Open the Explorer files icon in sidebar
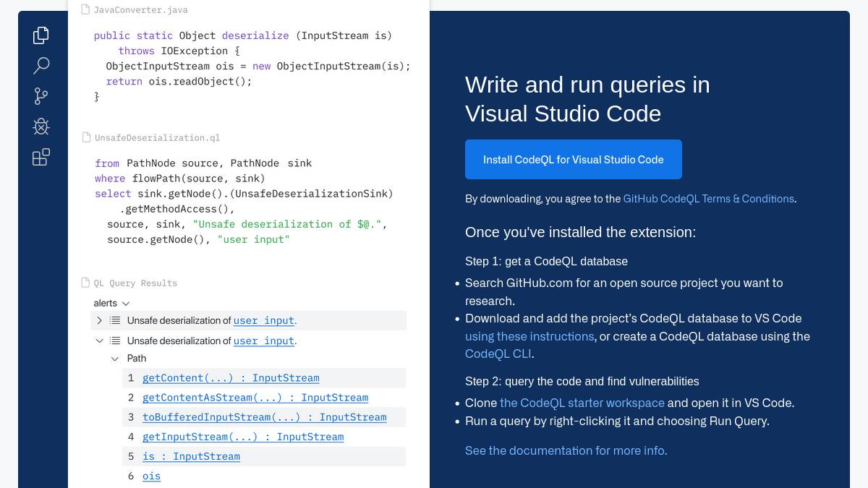This screenshot has height=488, width=868. click(x=41, y=35)
